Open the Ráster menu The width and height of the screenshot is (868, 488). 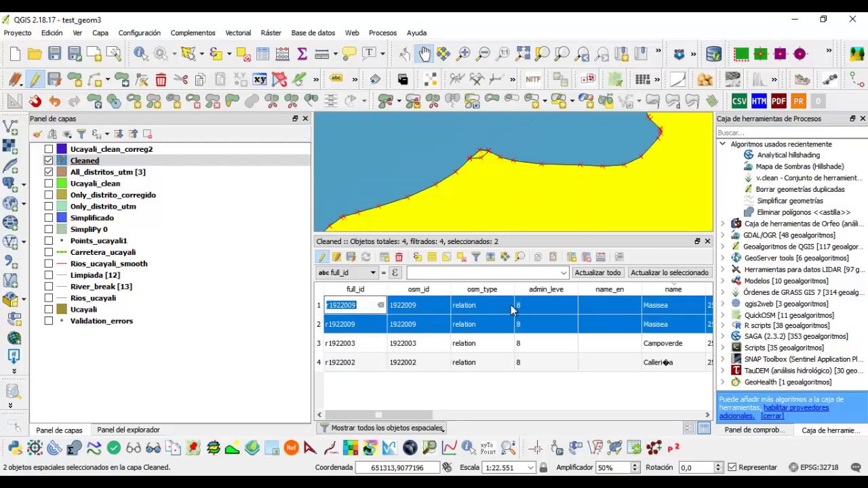(x=271, y=33)
